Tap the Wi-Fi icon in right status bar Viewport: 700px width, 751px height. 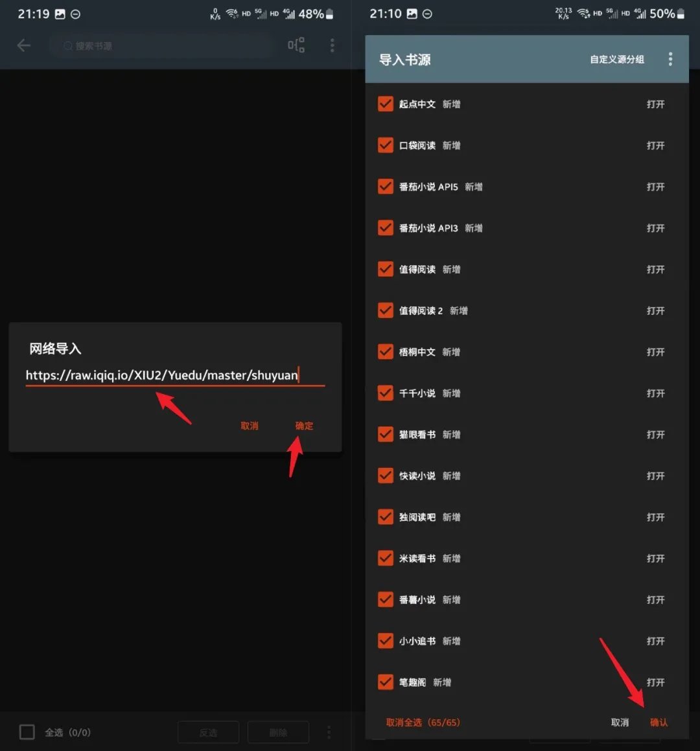tap(583, 14)
